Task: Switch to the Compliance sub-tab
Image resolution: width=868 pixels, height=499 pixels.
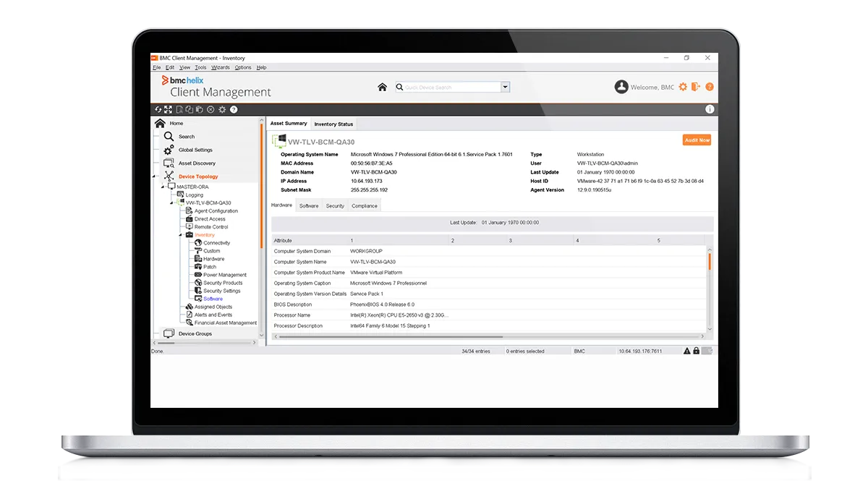Action: [365, 206]
